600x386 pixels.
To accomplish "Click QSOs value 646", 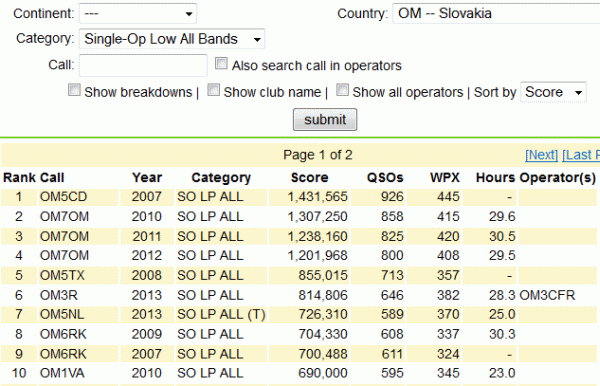I will pos(392,295).
